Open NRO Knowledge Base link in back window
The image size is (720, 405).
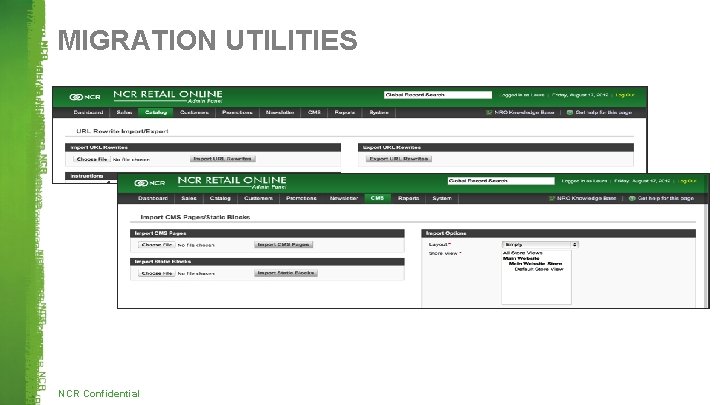tap(524, 112)
